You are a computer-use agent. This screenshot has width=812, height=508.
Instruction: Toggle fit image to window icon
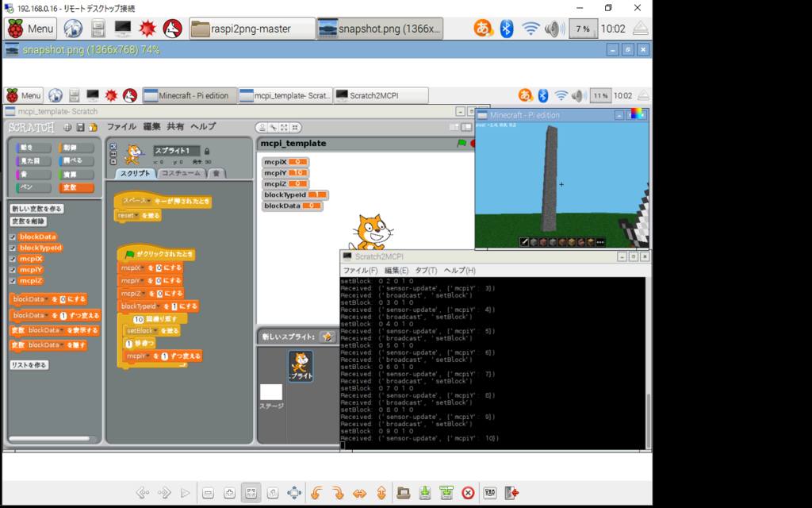(x=251, y=492)
